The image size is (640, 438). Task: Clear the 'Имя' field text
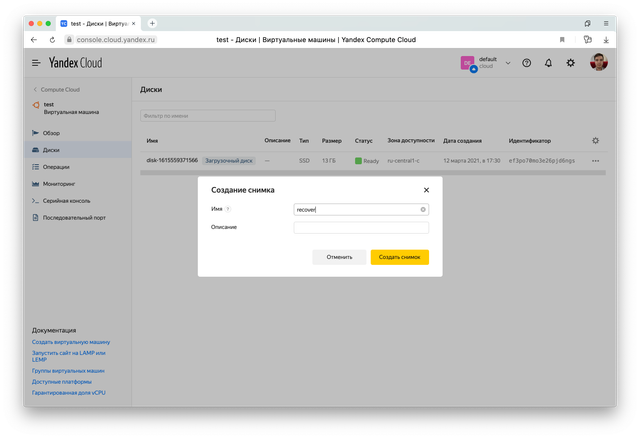pos(423,210)
